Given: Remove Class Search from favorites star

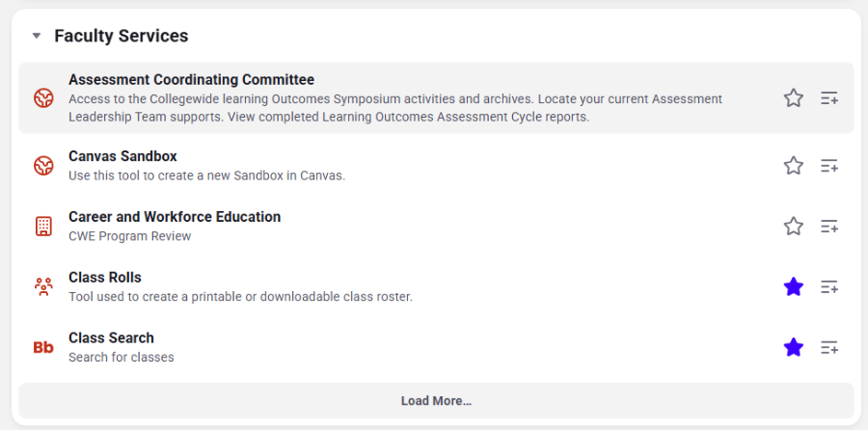Looking at the screenshot, I should click(x=794, y=347).
